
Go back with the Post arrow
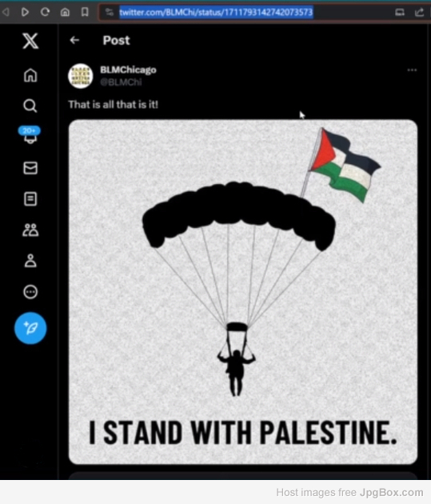tap(74, 40)
